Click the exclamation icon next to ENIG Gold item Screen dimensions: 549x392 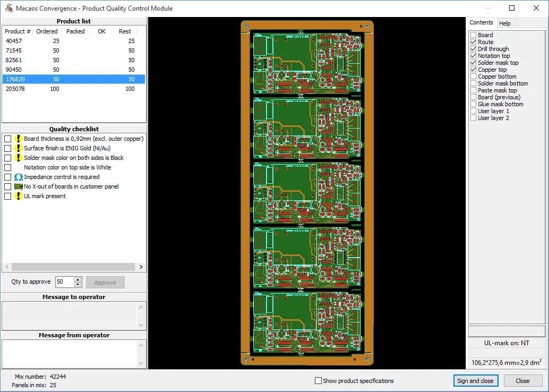tap(18, 148)
